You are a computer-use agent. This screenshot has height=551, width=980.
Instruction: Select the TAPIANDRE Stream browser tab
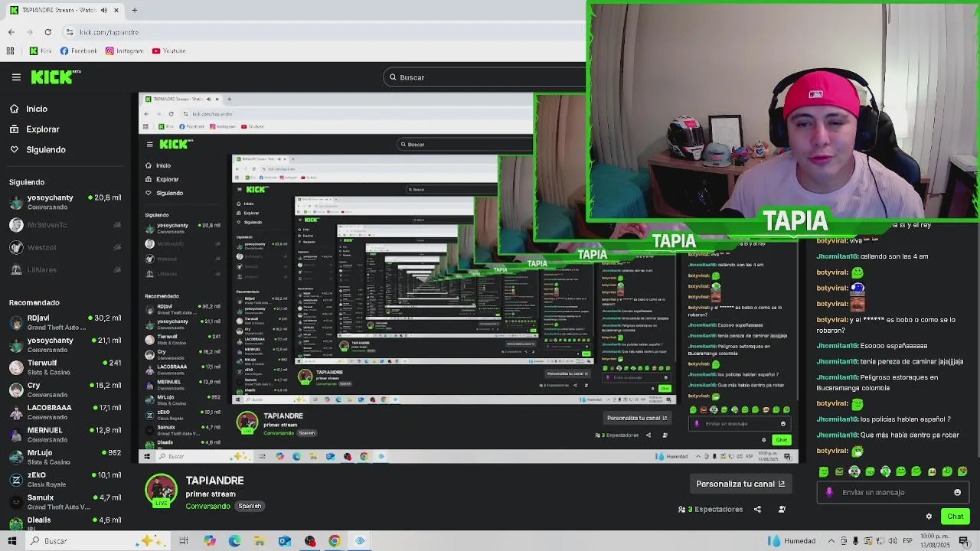(64, 10)
